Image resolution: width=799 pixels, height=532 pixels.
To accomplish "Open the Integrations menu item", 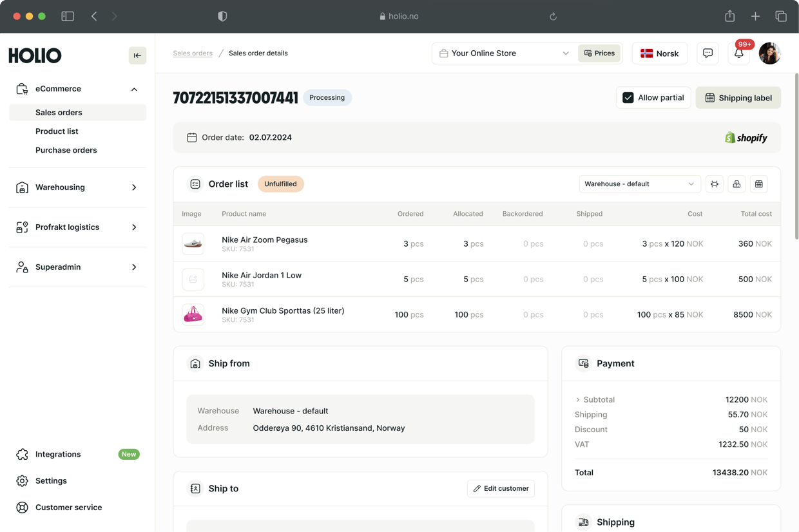I will click(x=77, y=455).
